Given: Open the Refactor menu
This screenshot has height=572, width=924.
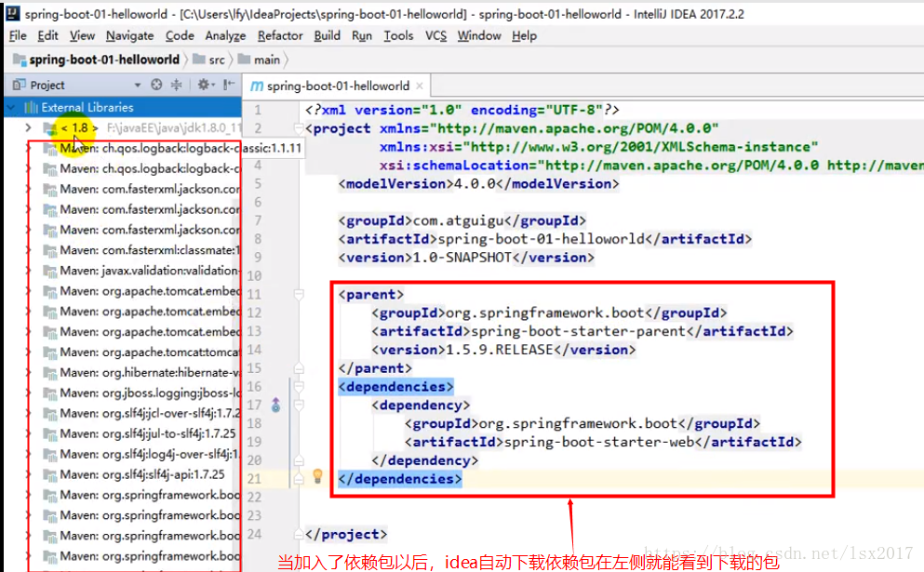Looking at the screenshot, I should tap(280, 36).
